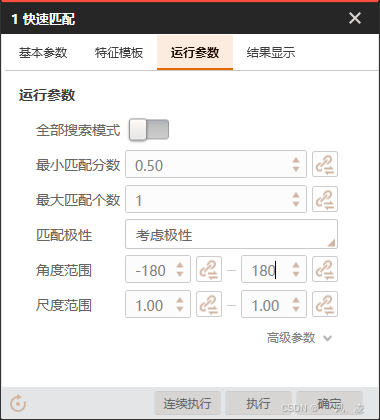Click the stepper for 尺度范围 minimum

coord(180,304)
